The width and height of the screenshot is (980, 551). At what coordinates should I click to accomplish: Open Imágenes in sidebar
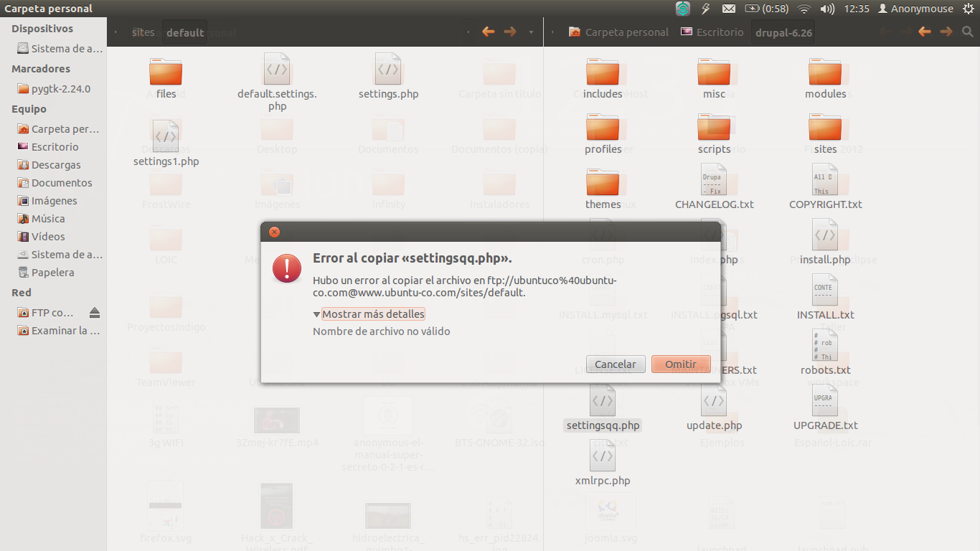point(47,200)
